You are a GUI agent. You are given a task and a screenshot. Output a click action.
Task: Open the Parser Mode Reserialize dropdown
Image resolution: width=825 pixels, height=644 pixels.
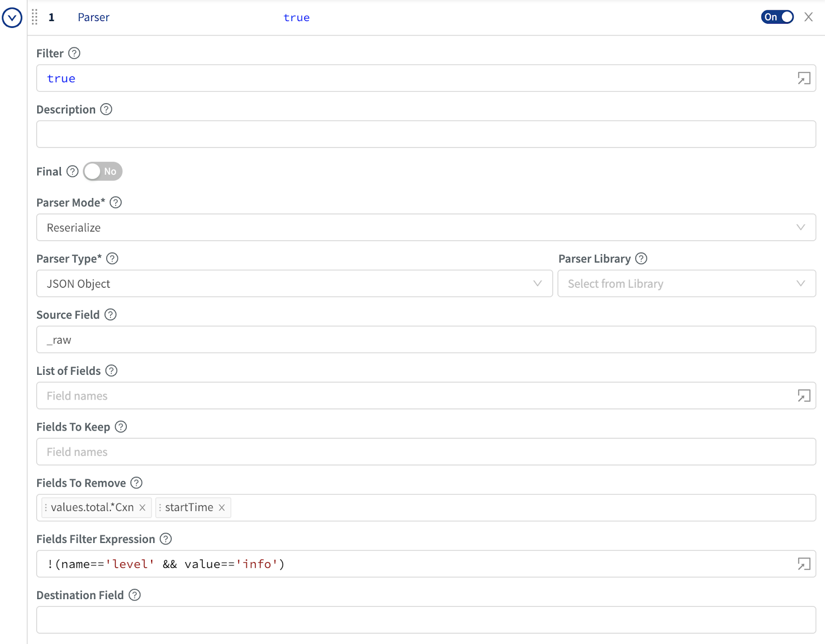pyautogui.click(x=426, y=227)
